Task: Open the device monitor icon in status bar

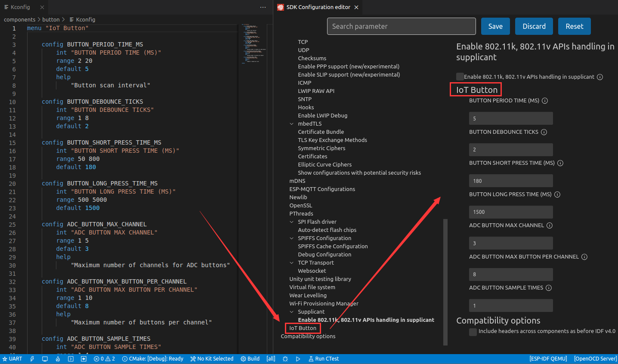Action: click(x=45, y=359)
